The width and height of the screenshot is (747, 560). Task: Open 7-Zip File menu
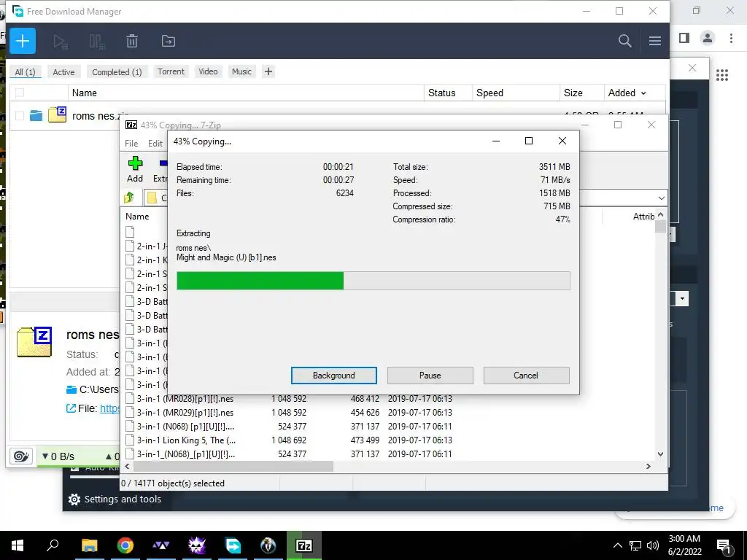click(x=131, y=144)
